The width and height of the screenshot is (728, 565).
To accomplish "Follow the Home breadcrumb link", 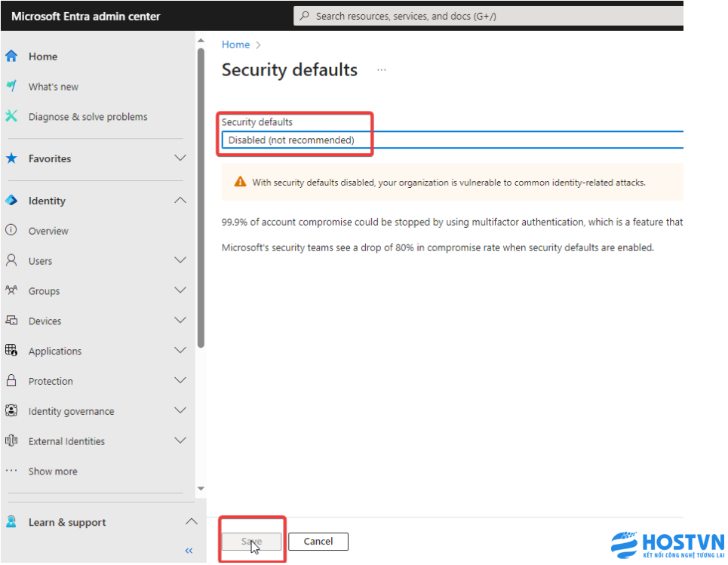I will pyautogui.click(x=235, y=45).
